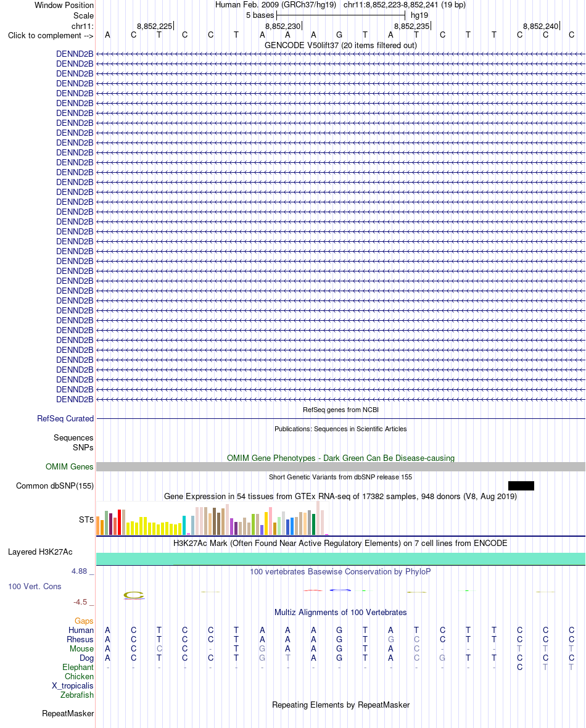Click the GTEx Gene Expression track title

340,496
